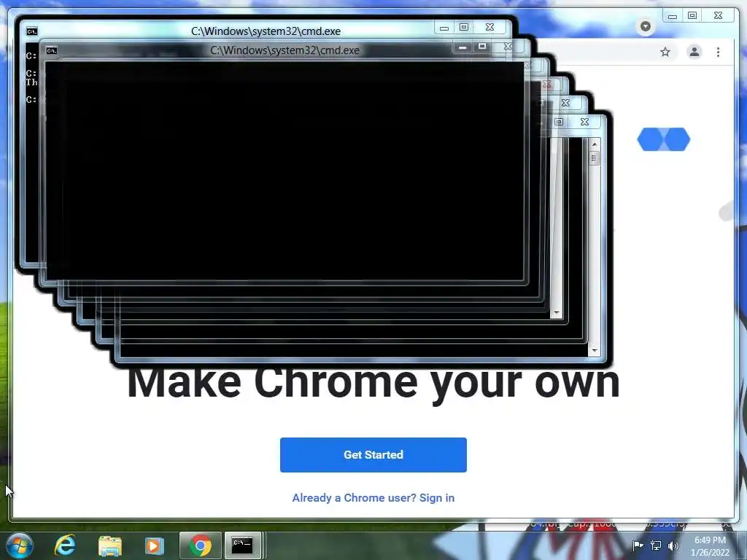Open Windows Explorer folder on the taskbar

tap(109, 545)
